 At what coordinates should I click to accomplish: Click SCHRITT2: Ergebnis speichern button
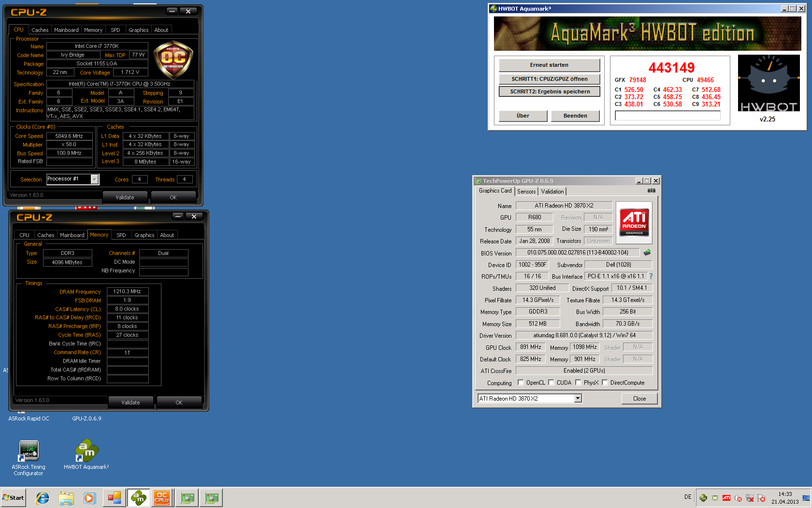[x=549, y=91]
